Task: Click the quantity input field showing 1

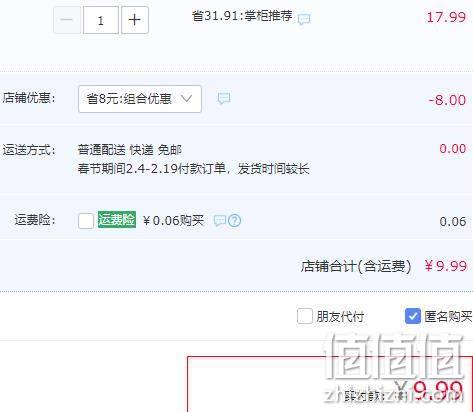Action: (101, 20)
